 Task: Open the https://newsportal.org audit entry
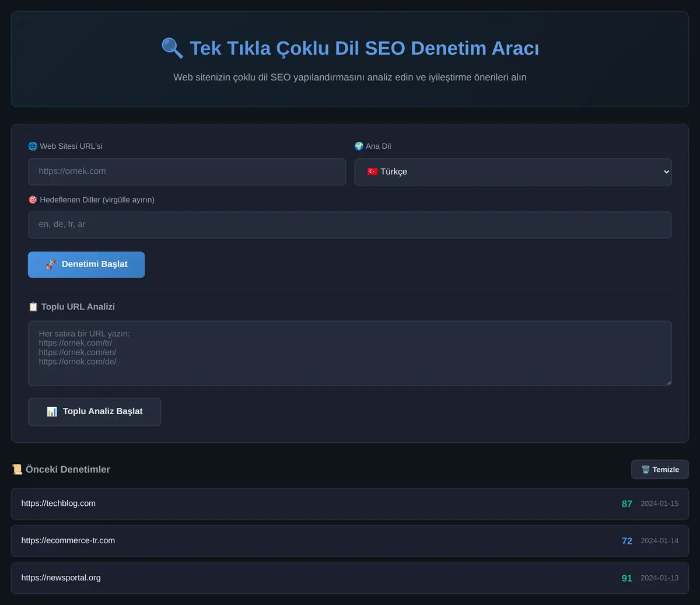[350, 578]
